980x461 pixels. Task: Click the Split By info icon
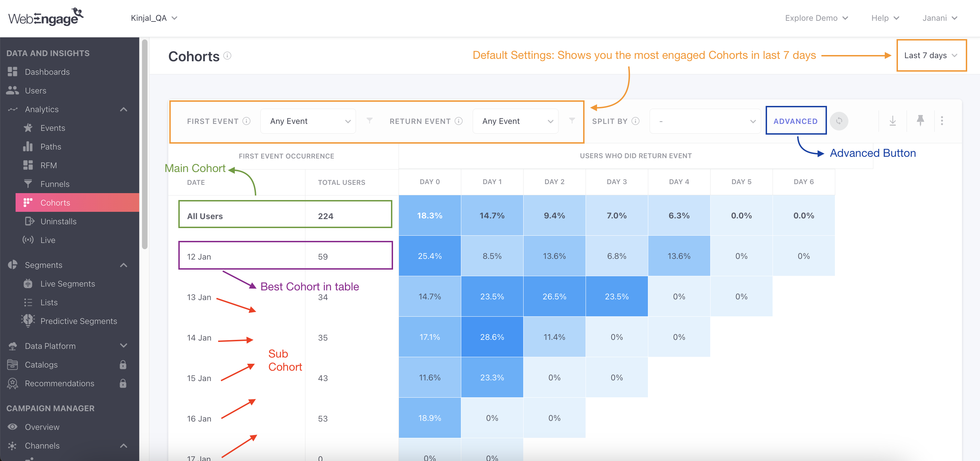pyautogui.click(x=635, y=121)
